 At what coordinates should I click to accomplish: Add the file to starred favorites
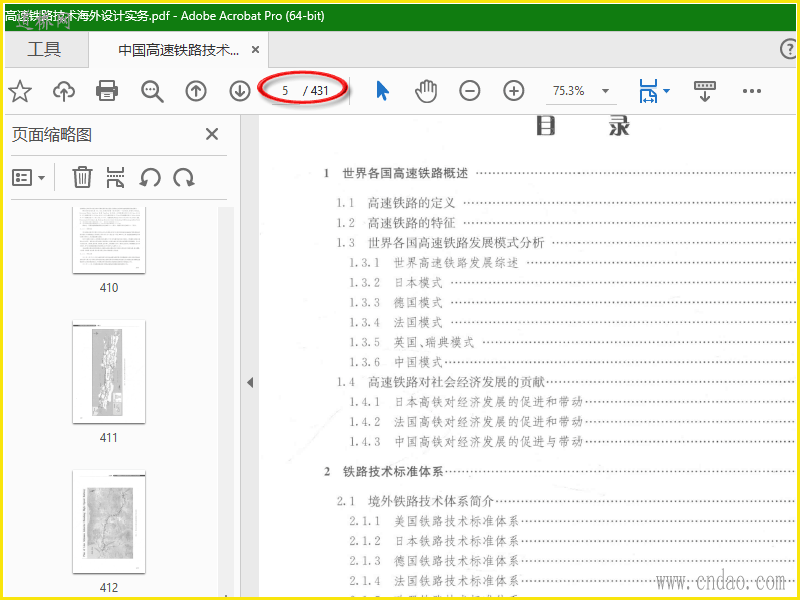coord(20,91)
